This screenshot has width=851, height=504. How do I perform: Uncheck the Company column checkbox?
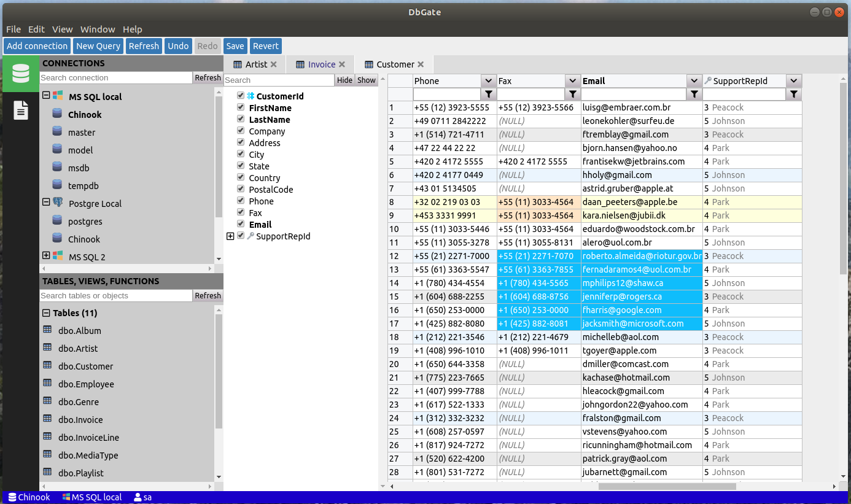click(x=241, y=131)
